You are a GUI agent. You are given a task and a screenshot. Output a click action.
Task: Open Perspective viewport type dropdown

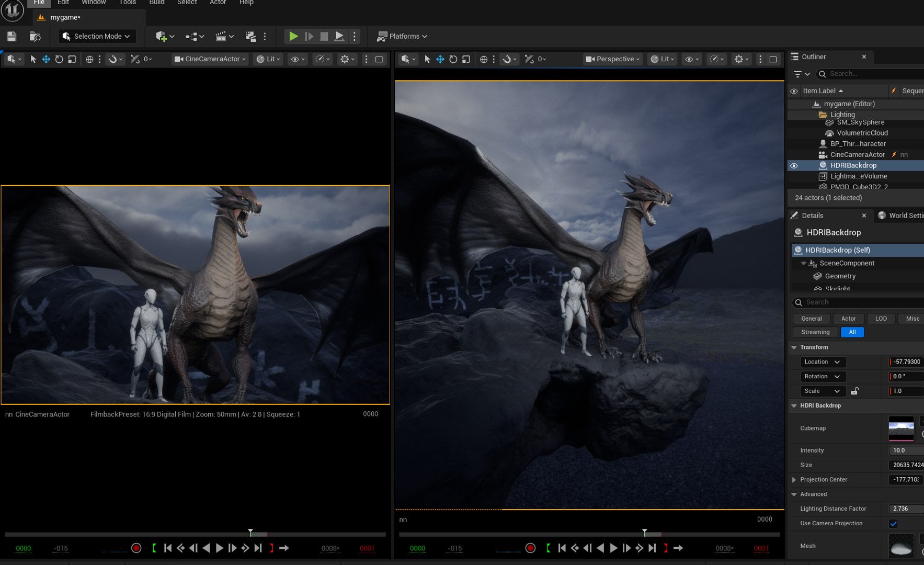tap(612, 59)
